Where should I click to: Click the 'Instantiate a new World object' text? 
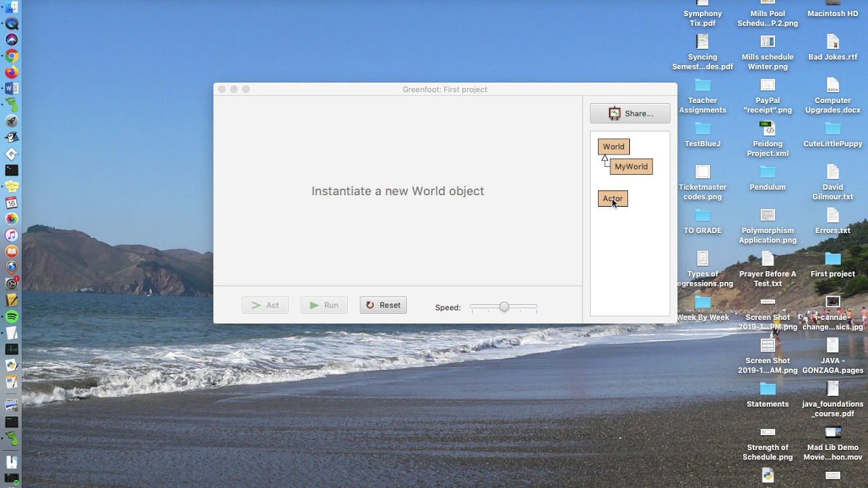[x=398, y=191]
